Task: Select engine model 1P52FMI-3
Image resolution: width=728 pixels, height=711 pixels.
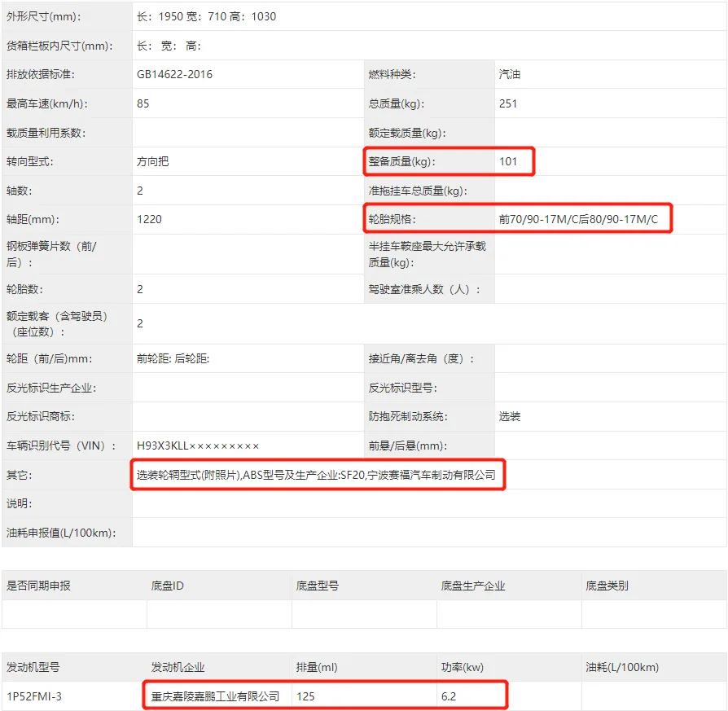Action: coord(34,696)
